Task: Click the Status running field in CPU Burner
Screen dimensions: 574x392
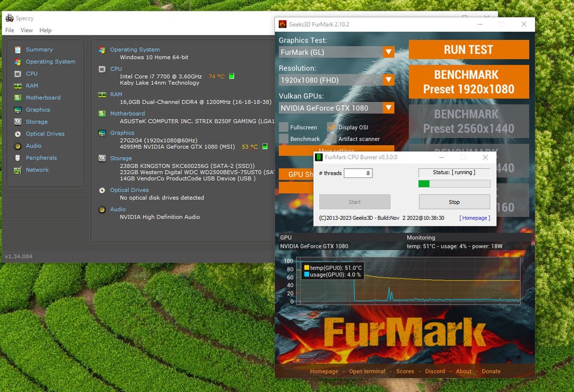Action: (x=454, y=172)
